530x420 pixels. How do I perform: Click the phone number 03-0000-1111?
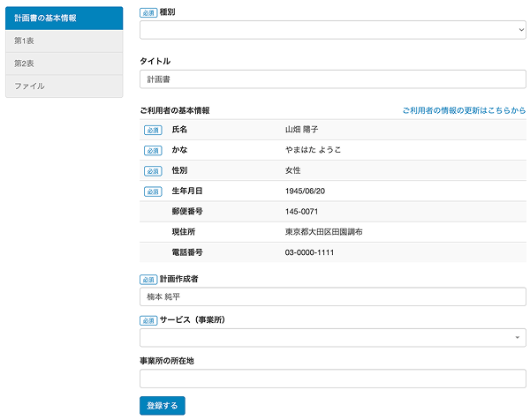309,252
